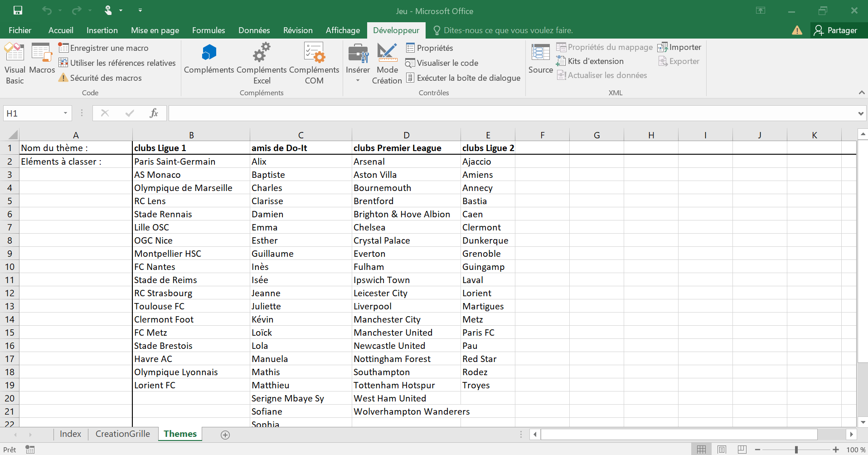Screen dimensions: 868x455
Task: Click the yellow warning icon
Action: point(797,30)
